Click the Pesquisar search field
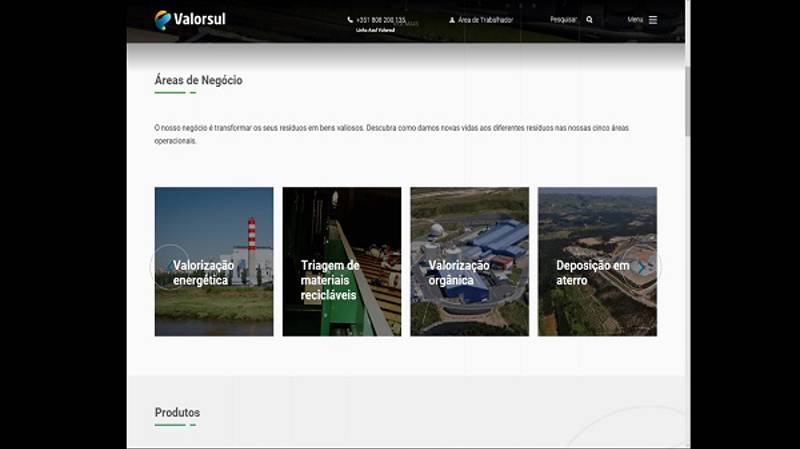This screenshot has height=449, width=800. [x=563, y=20]
